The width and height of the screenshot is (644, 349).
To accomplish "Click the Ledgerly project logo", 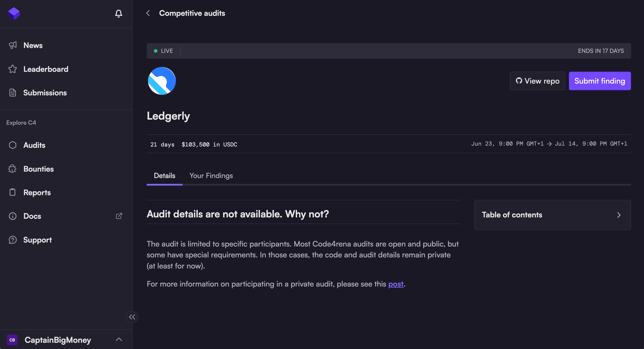I will [x=162, y=81].
